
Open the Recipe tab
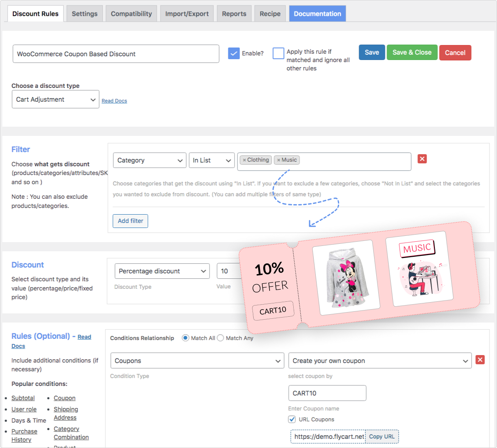point(270,14)
